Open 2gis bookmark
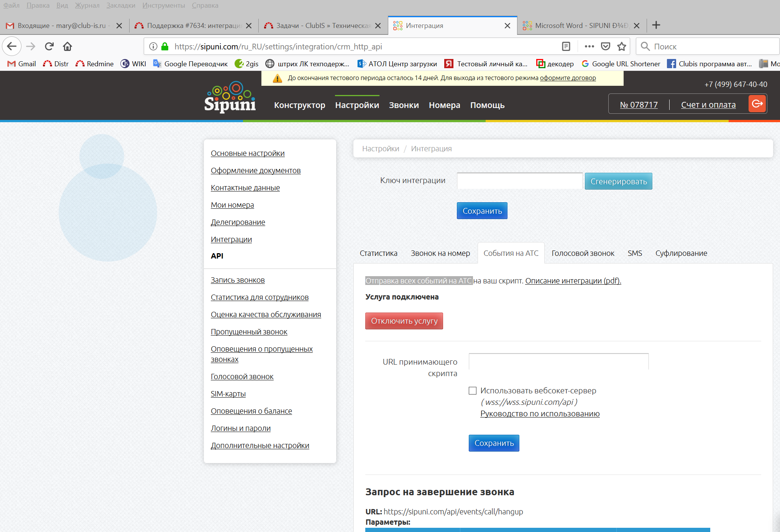This screenshot has height=532, width=780. pos(246,64)
